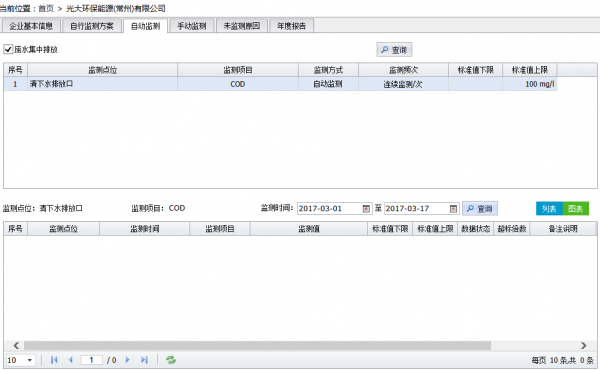Go to next page arrow
The width and height of the screenshot is (600, 370).
[x=127, y=360]
